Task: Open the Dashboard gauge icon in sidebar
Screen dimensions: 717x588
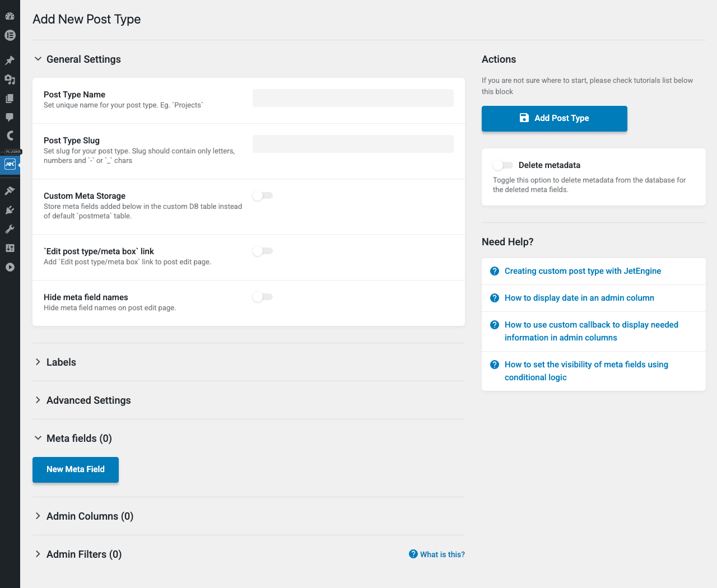Action: [x=10, y=16]
